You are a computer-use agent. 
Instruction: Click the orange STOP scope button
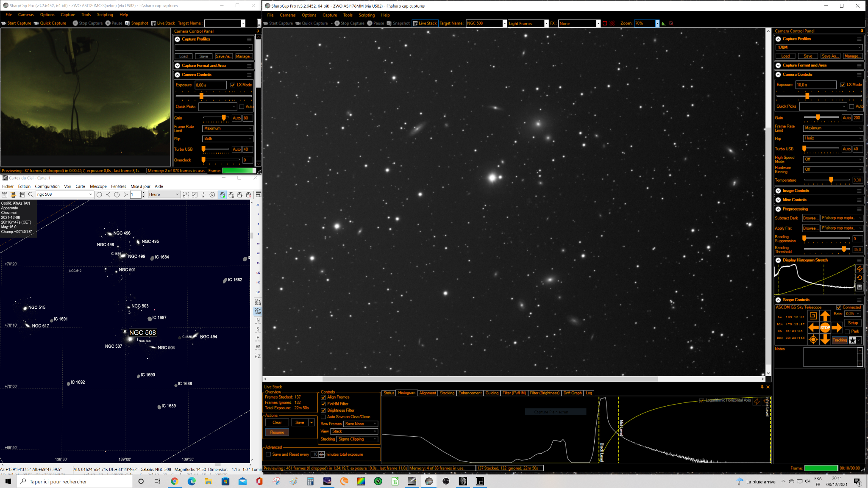click(x=825, y=327)
